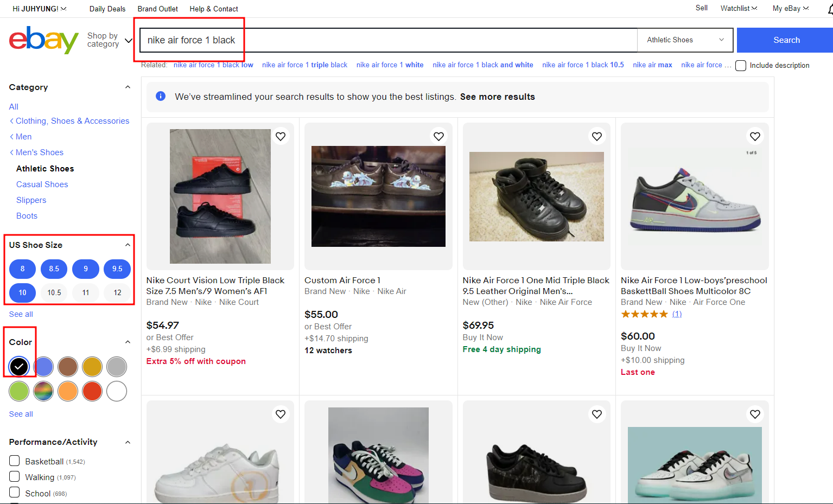Click the five-star rating on Air Force 1 Low listing
833x504 pixels.
(644, 314)
